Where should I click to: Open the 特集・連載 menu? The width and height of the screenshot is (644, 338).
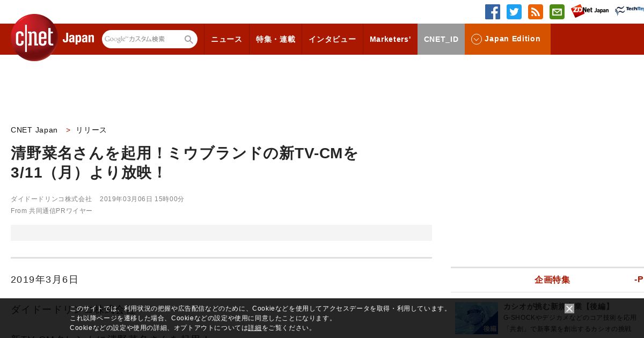pyautogui.click(x=275, y=39)
